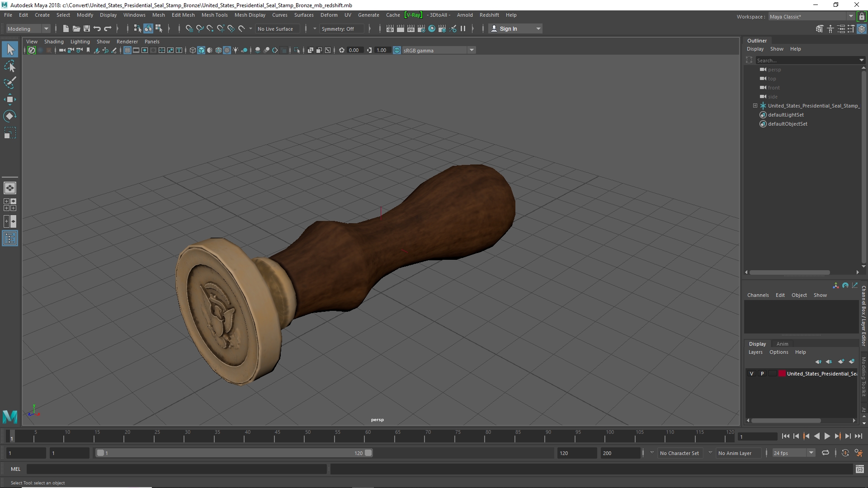Toggle layer playback P button
Image resolution: width=868 pixels, height=488 pixels.
pos(762,374)
